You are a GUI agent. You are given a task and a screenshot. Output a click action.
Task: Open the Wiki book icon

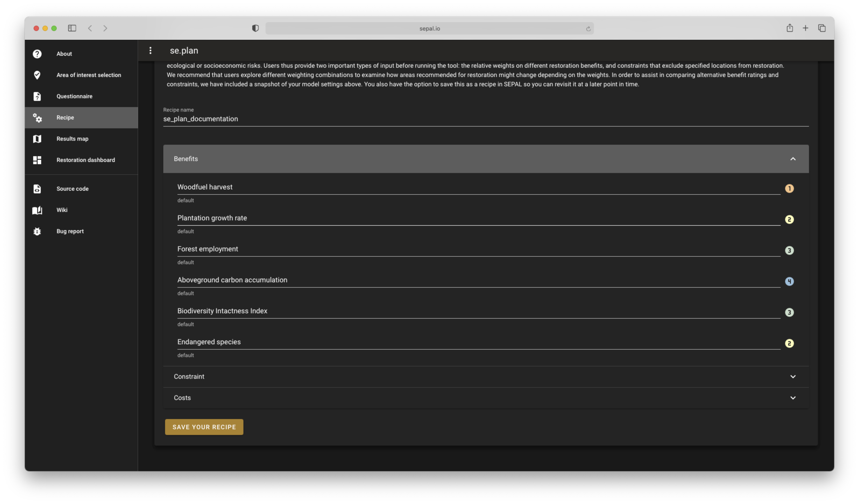point(37,210)
